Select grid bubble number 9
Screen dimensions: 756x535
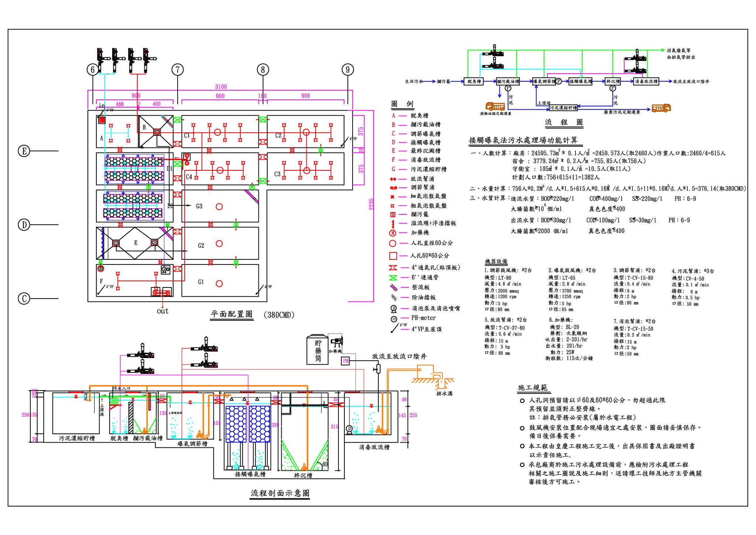348,69
